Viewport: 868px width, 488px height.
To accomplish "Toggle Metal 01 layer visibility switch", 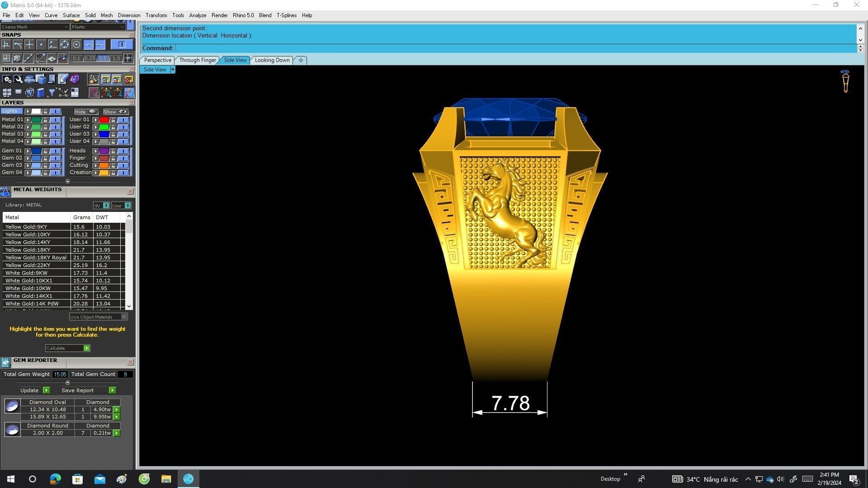I will 55,120.
